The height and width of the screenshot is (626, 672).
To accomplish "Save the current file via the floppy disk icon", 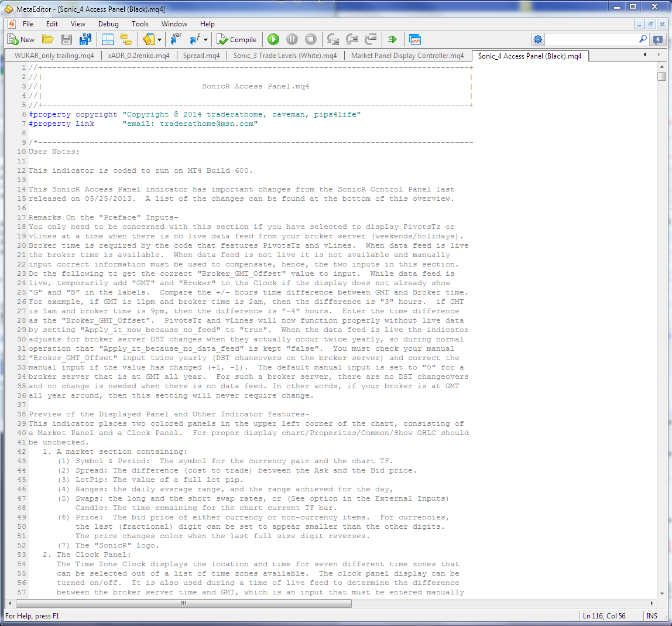I will (66, 39).
